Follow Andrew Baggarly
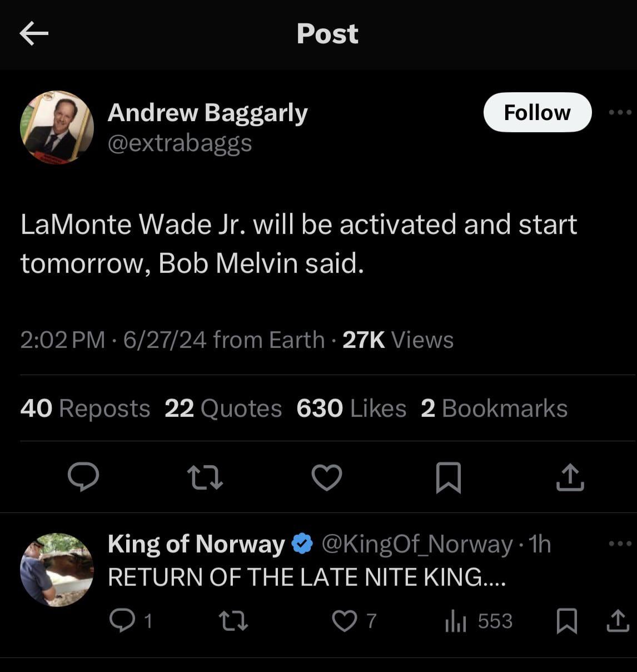This screenshot has width=637, height=672. point(538,112)
